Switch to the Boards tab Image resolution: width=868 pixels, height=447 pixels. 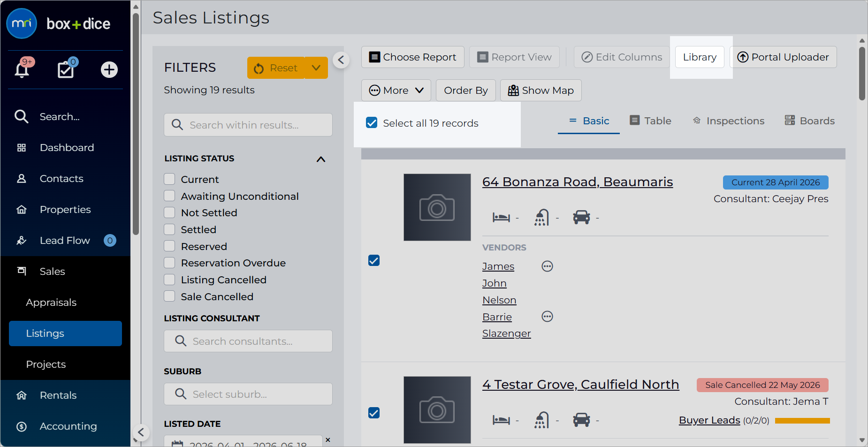pos(810,121)
